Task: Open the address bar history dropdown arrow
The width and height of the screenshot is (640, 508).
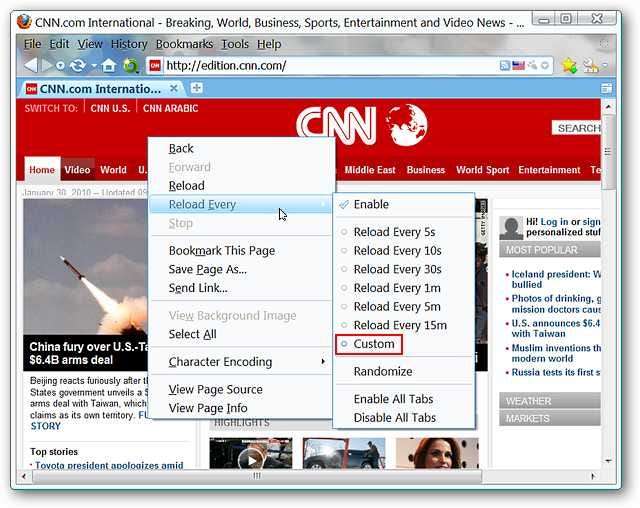Action: click(545, 65)
